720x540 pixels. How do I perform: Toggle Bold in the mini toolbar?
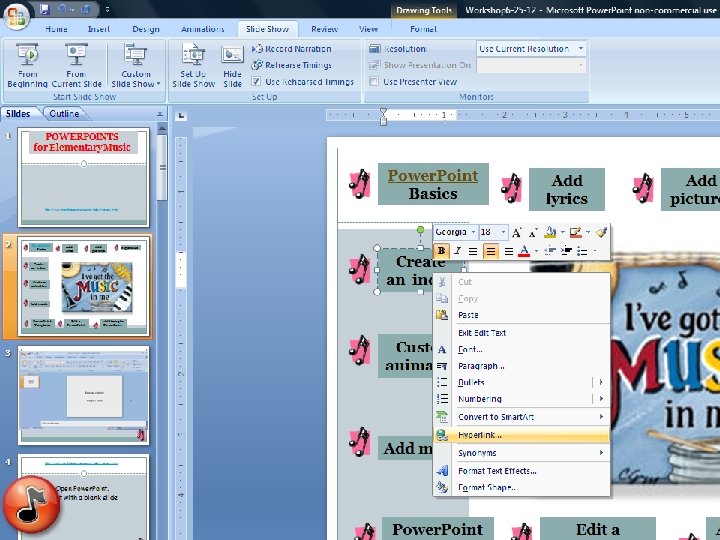[x=441, y=251]
